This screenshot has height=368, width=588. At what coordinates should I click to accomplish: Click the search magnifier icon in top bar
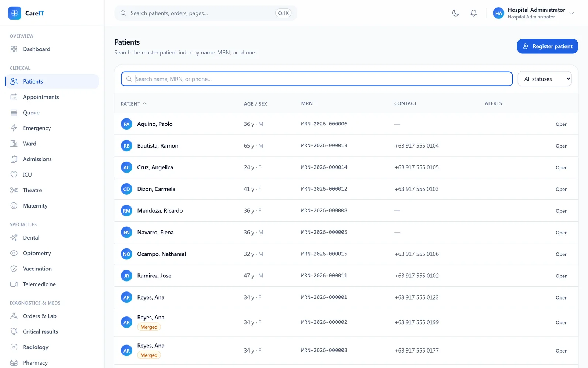pyautogui.click(x=123, y=13)
